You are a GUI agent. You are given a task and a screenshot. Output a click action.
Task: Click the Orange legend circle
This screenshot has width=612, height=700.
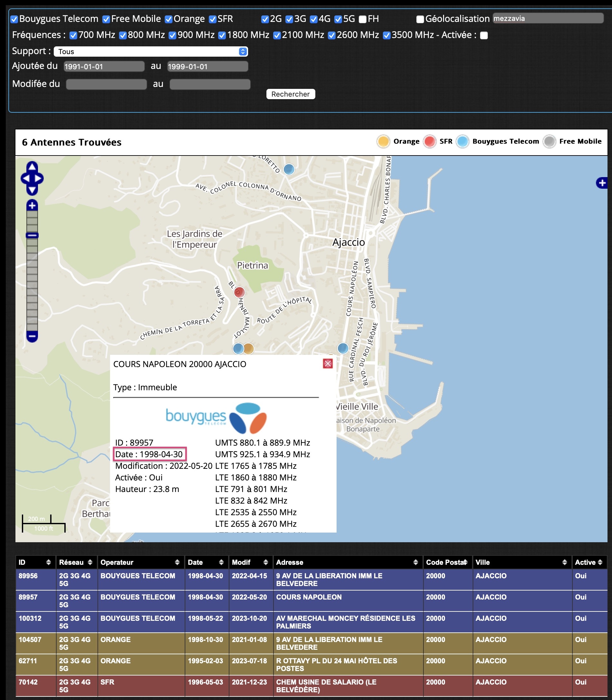[x=383, y=141]
